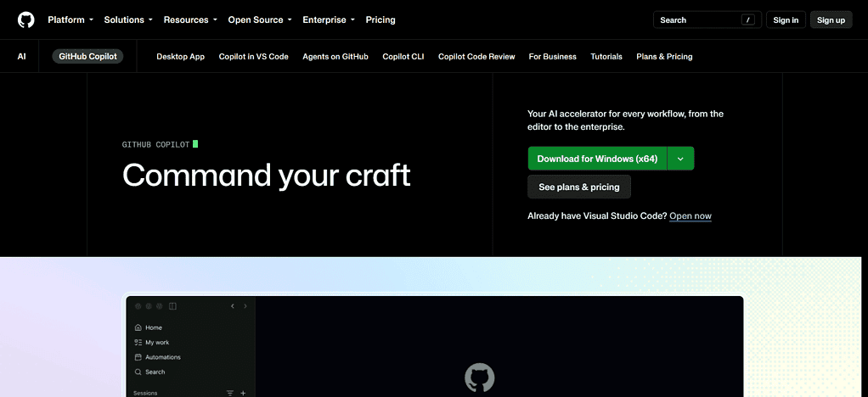This screenshot has height=397, width=868.
Task: Expand the Solutions navigation dropdown
Action: 128,20
